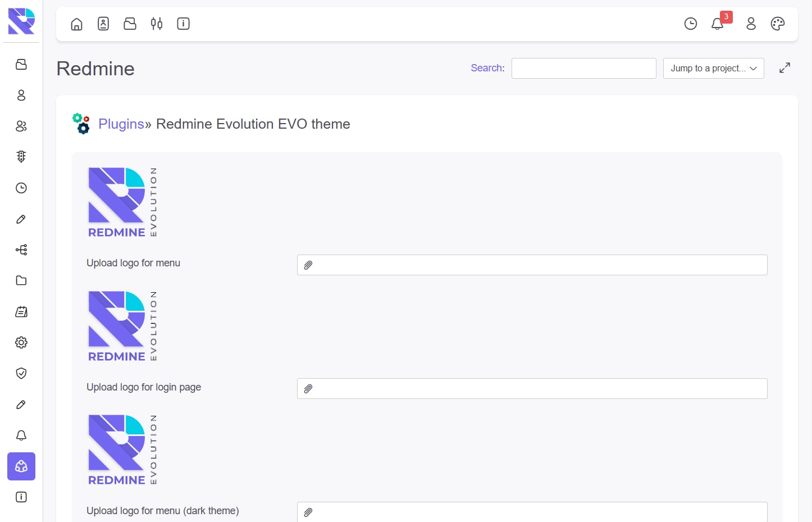
Task: Select the highlighted Plugins icon in the sidebar
Action: [x=21, y=466]
